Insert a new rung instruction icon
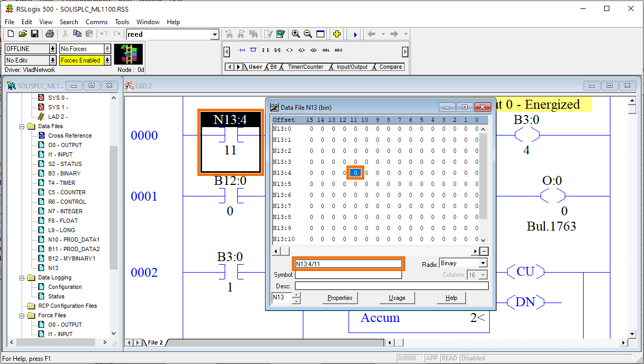 pyautogui.click(x=241, y=50)
